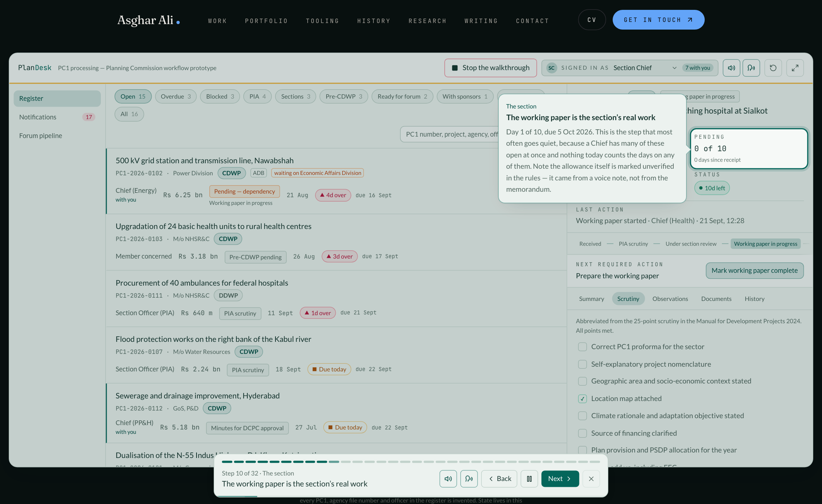This screenshot has width=822, height=504.
Task: Open Forum pipeline in the sidebar
Action: pos(57,135)
